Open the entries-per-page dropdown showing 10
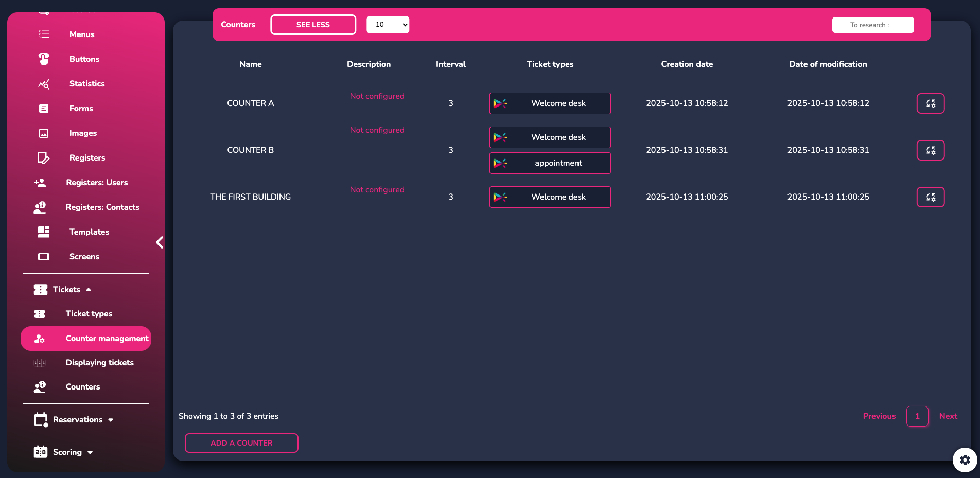This screenshot has height=478, width=980. click(x=388, y=25)
